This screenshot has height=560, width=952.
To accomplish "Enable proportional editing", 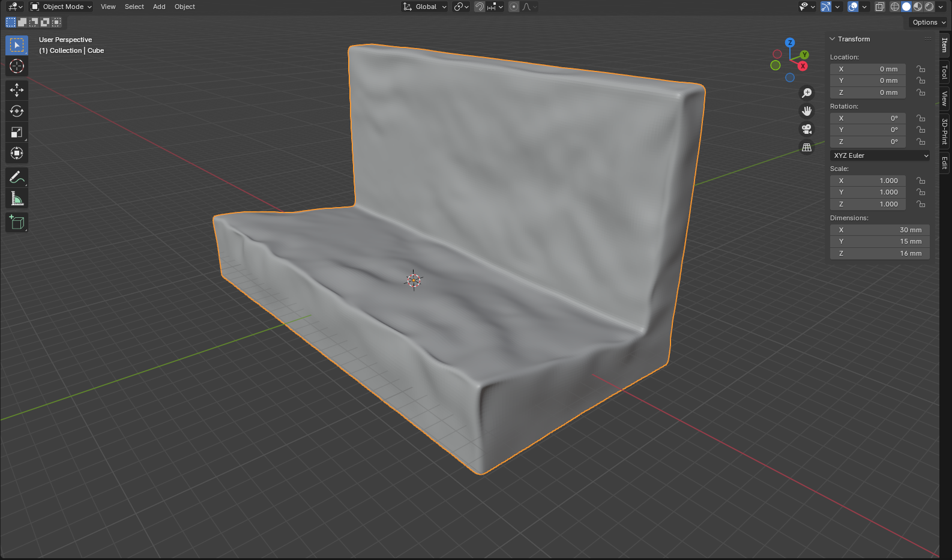I will pyautogui.click(x=514, y=7).
